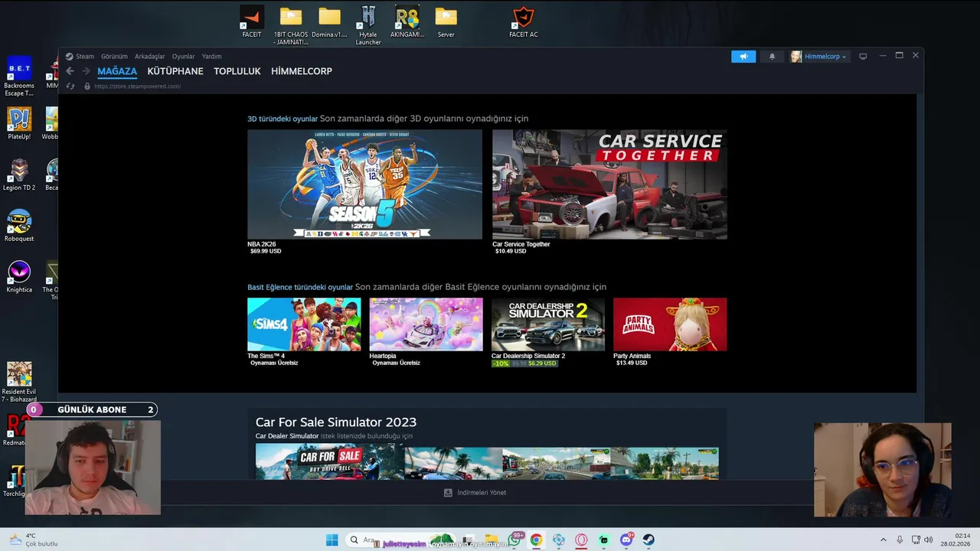Open the Steam notifications bell

click(x=772, y=57)
